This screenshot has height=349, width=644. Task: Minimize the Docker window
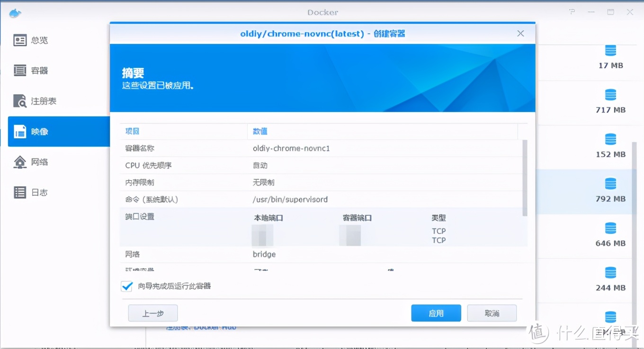pyautogui.click(x=592, y=12)
